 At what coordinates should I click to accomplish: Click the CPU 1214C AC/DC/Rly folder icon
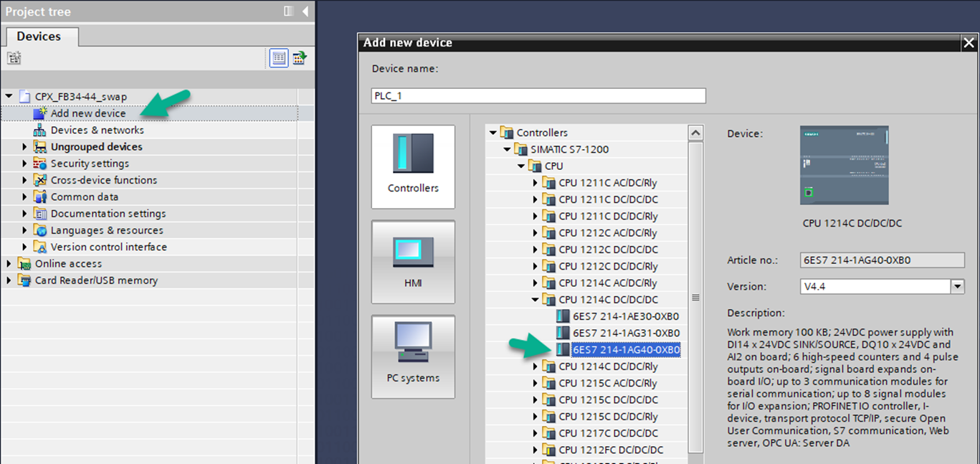click(549, 283)
